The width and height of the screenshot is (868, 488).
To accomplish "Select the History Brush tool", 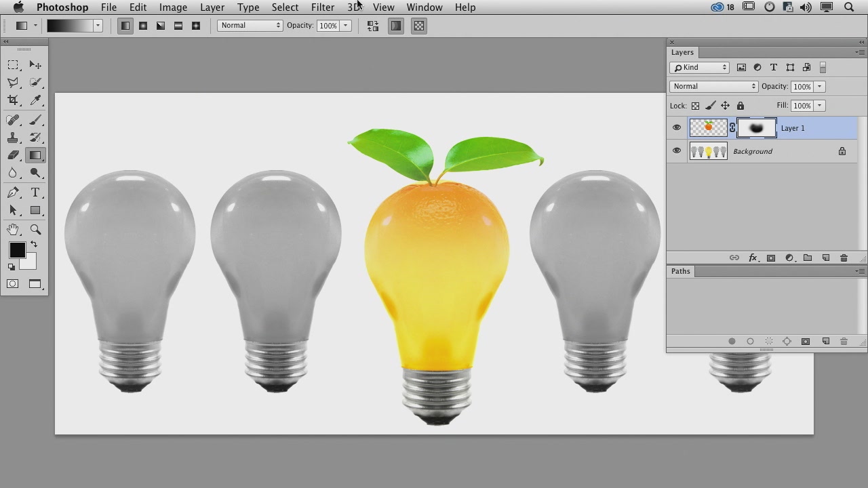I will point(35,138).
